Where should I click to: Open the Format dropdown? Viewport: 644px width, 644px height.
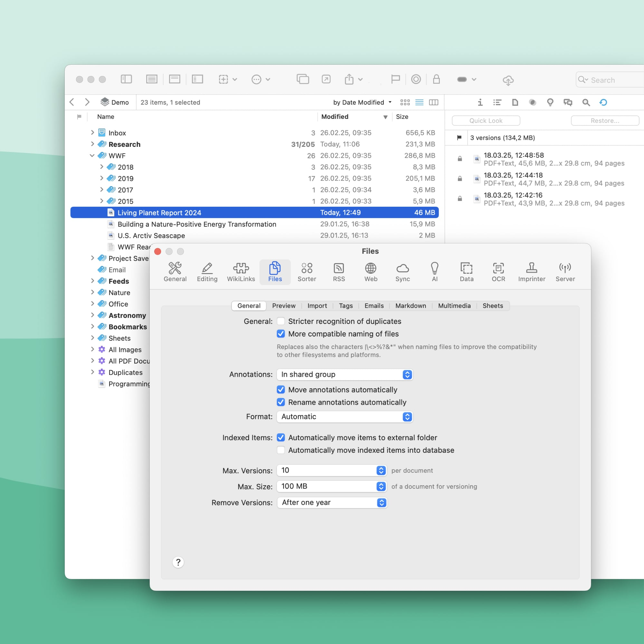click(345, 417)
